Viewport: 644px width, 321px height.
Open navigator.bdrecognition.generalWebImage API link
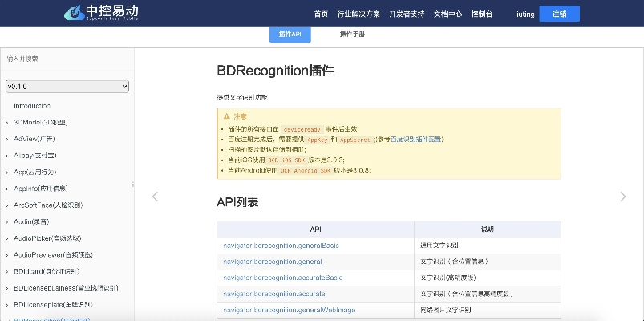point(290,310)
